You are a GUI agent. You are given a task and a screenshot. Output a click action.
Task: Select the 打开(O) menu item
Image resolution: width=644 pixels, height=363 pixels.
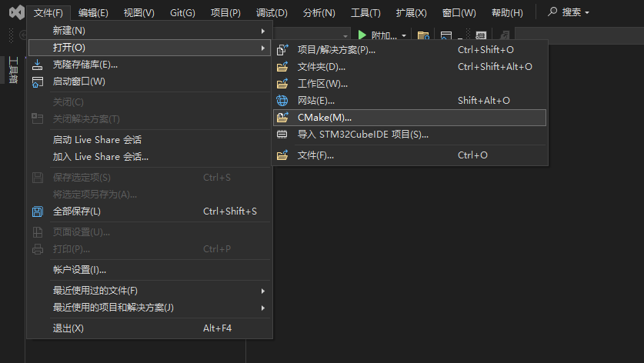pyautogui.click(x=149, y=48)
